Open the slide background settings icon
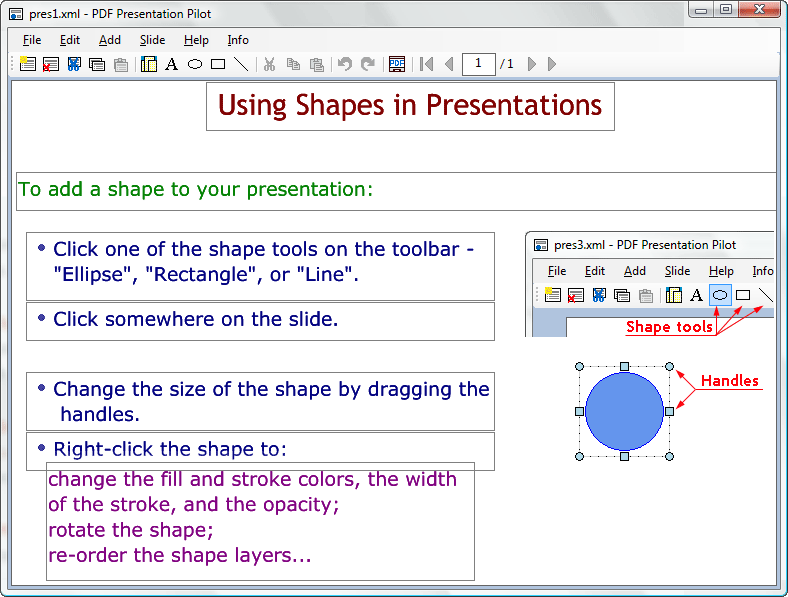788x597 pixels. [149, 64]
